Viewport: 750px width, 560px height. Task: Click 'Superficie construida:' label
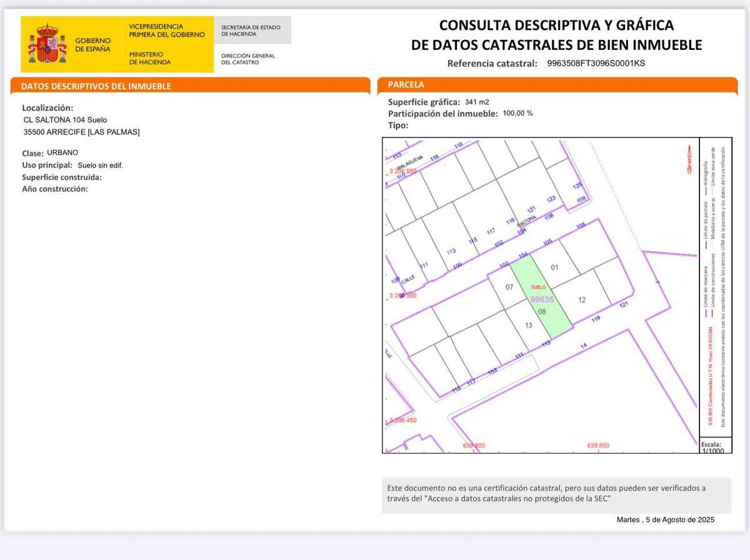[x=61, y=177]
